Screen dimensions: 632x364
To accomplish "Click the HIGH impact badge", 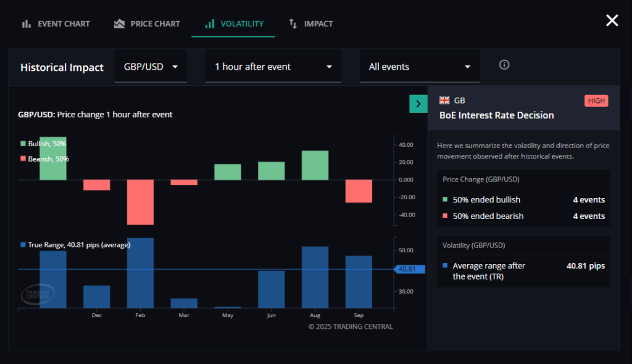I will [596, 101].
